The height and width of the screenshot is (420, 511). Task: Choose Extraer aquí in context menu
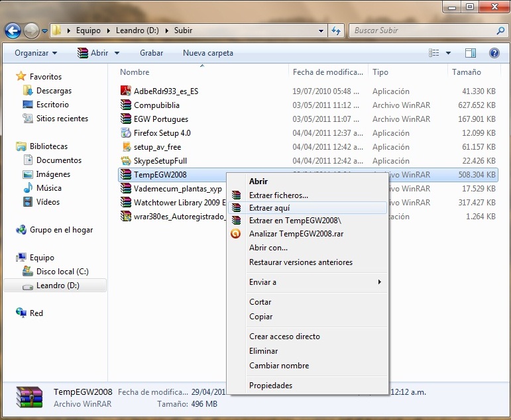coord(308,208)
